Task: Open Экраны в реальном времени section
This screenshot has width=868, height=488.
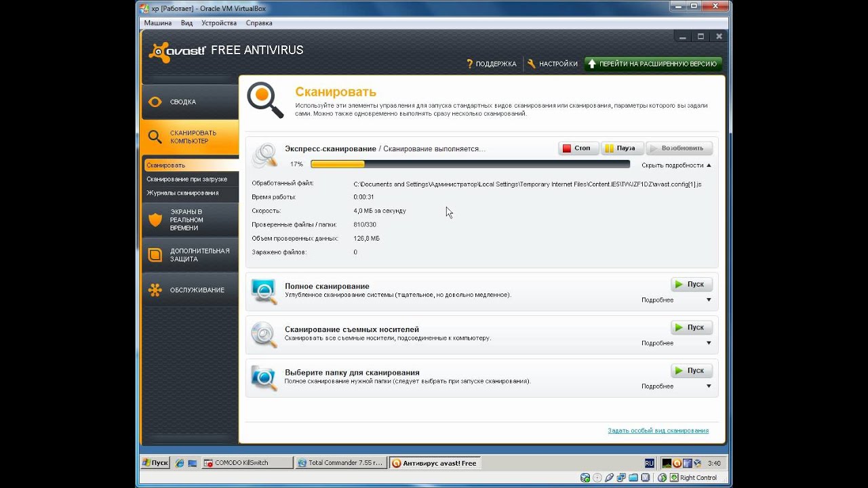Action: (190, 220)
